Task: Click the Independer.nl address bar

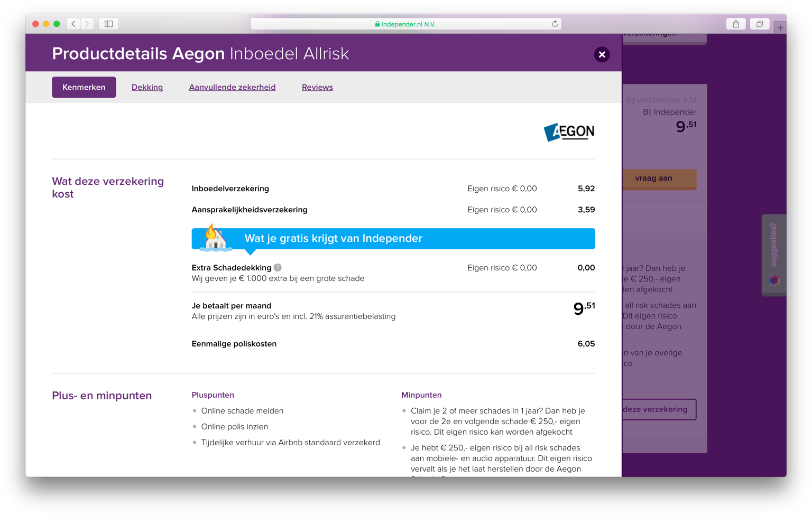Action: [405, 24]
